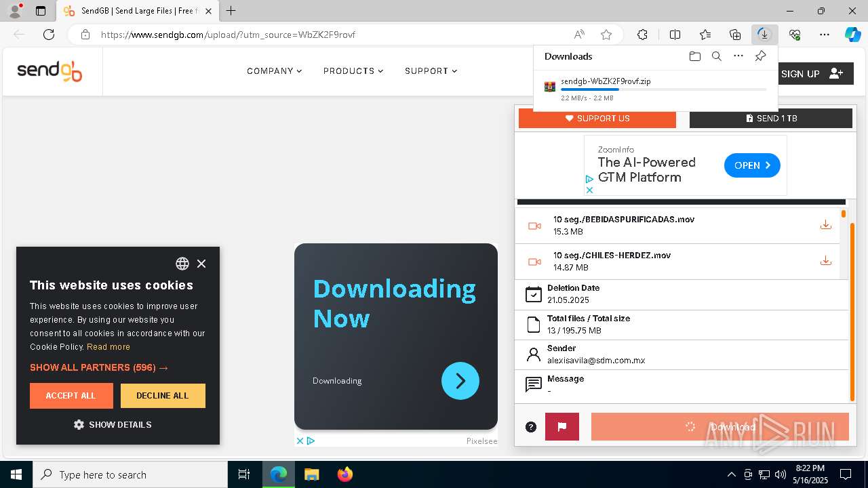Expand the PRODUCTS menu
The height and width of the screenshot is (488, 868).
tap(353, 71)
